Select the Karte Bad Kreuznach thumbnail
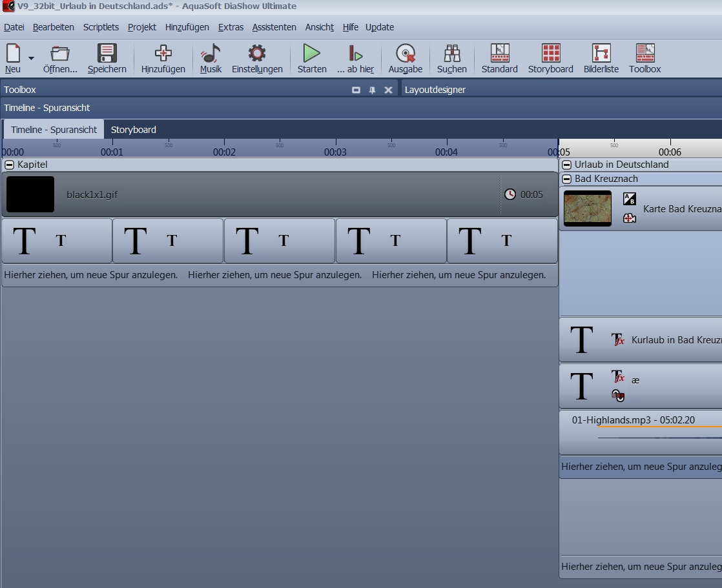Viewport: 722px width, 588px height. [x=587, y=208]
